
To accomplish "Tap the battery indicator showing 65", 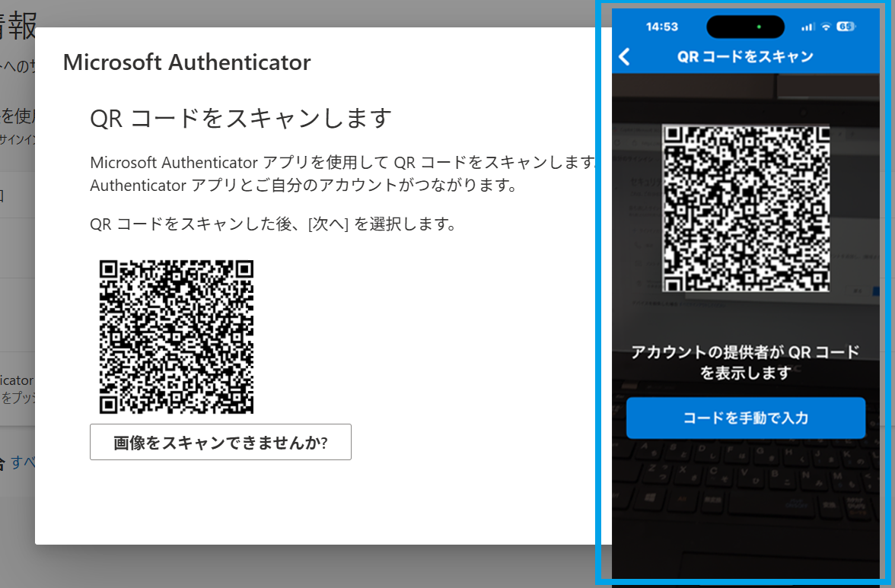I will coord(845,27).
